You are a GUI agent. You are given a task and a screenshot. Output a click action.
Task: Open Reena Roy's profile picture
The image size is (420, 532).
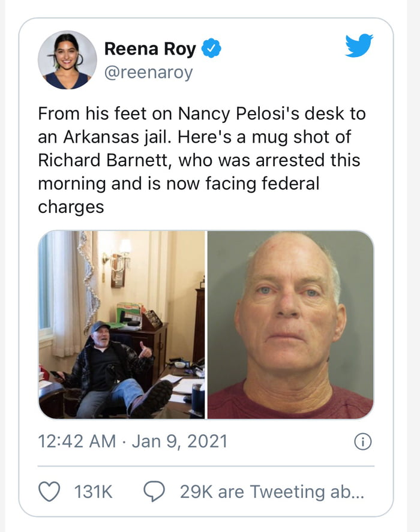pyautogui.click(x=67, y=60)
